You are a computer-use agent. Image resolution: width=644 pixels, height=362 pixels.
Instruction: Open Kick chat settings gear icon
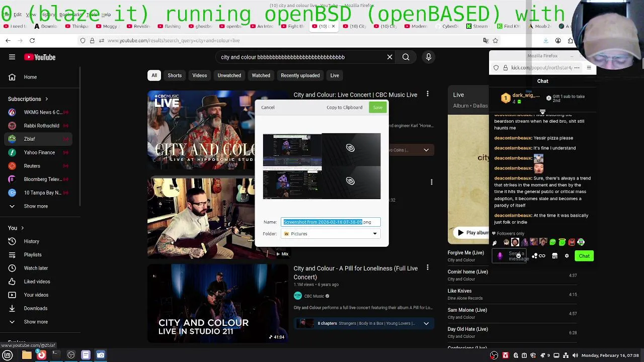(567, 256)
